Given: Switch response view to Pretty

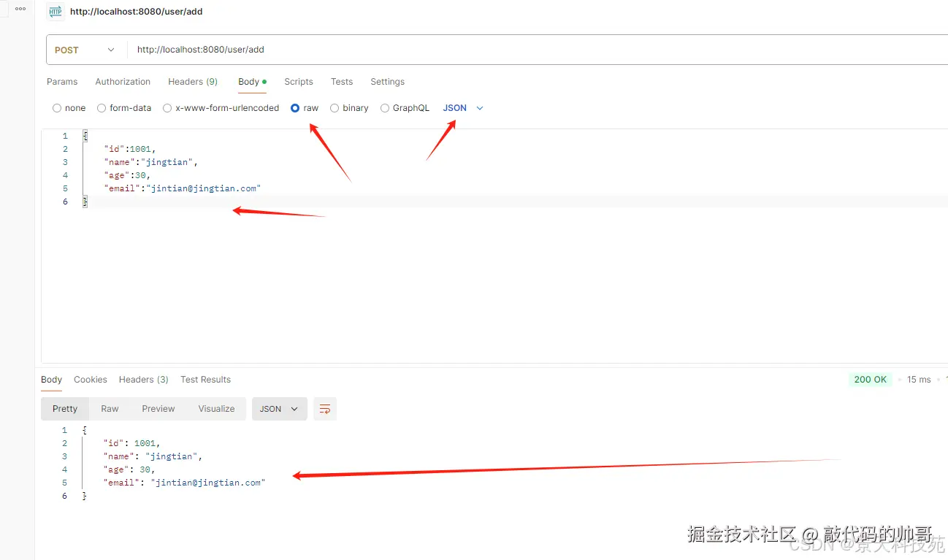Looking at the screenshot, I should [x=65, y=409].
